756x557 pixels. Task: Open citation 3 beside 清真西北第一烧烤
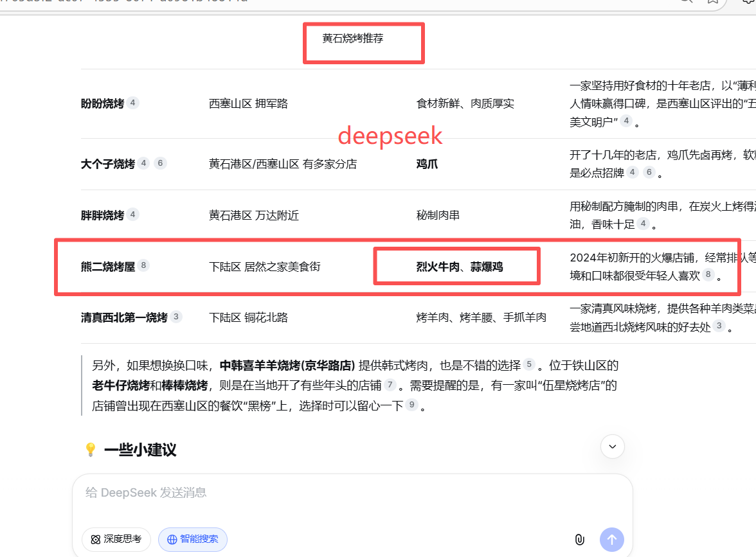[x=176, y=317]
